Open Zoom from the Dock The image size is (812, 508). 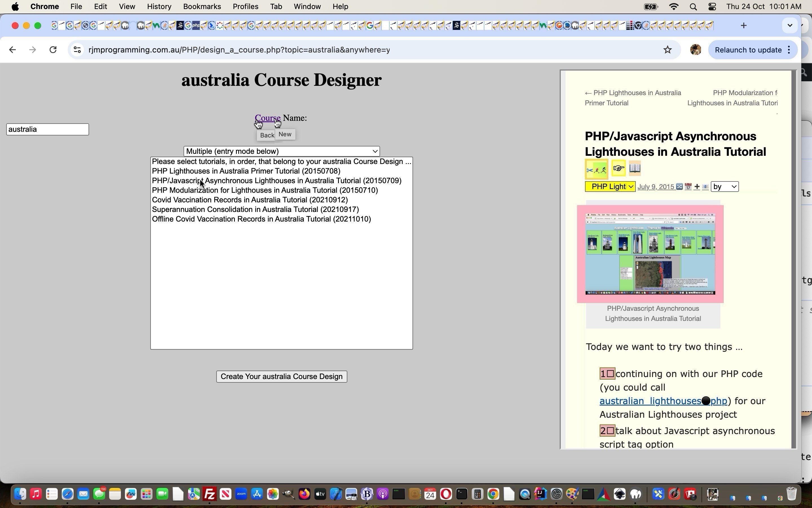click(241, 494)
